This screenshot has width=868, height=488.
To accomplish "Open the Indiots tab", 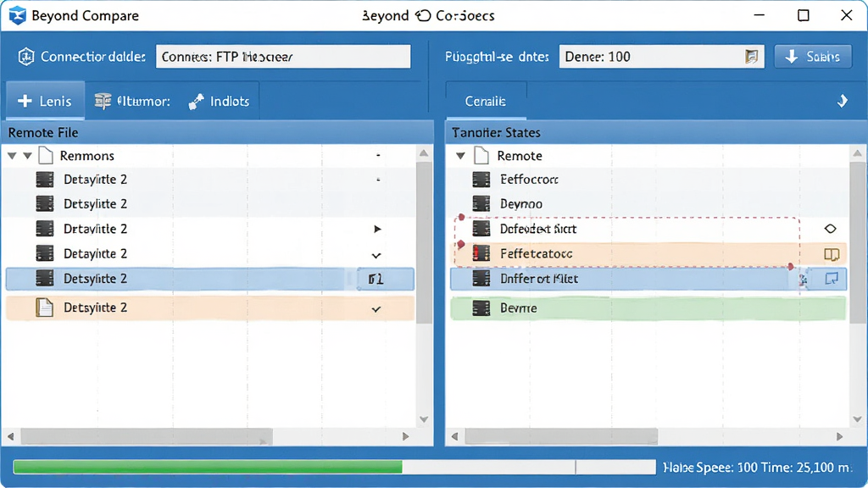I will tap(219, 102).
